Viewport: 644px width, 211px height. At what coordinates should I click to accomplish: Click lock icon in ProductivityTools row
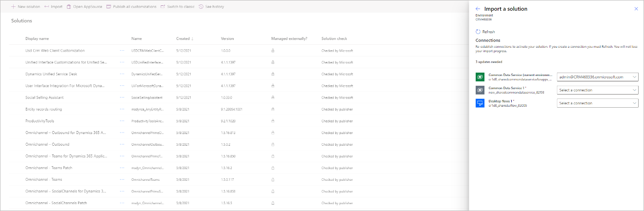tap(273, 121)
